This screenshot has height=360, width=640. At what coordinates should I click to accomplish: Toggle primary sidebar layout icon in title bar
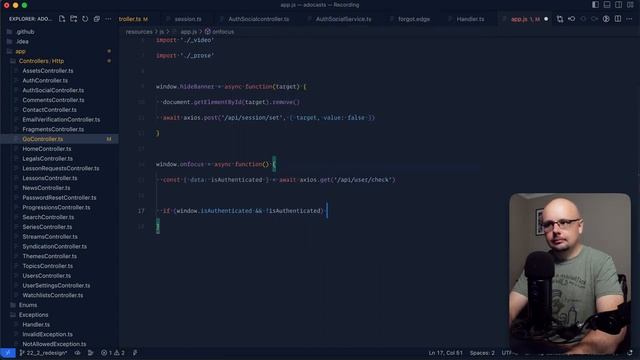point(596,5)
